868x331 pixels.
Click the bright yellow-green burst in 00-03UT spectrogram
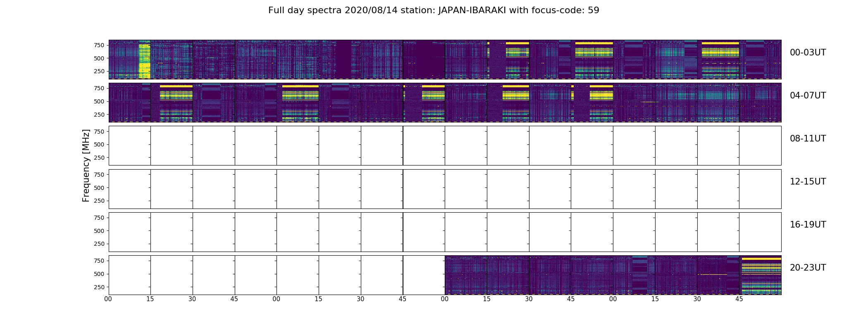click(145, 60)
